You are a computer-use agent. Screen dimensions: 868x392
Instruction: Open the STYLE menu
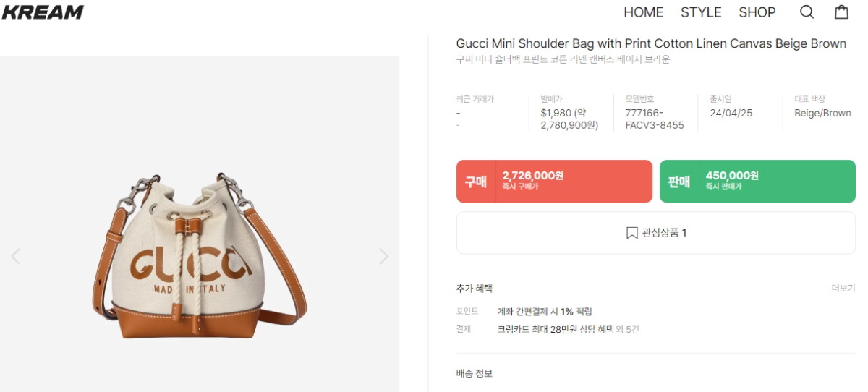[x=701, y=12]
